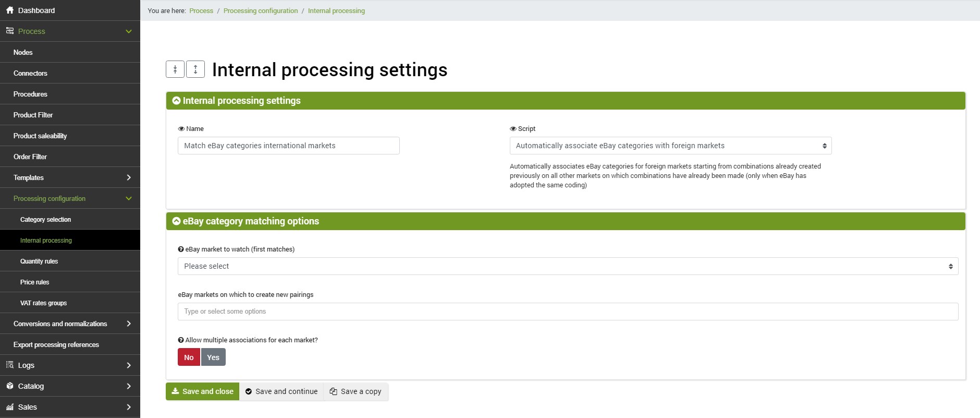Click the Process sidebar icon
Screen dimensions: 980x418
click(x=10, y=31)
